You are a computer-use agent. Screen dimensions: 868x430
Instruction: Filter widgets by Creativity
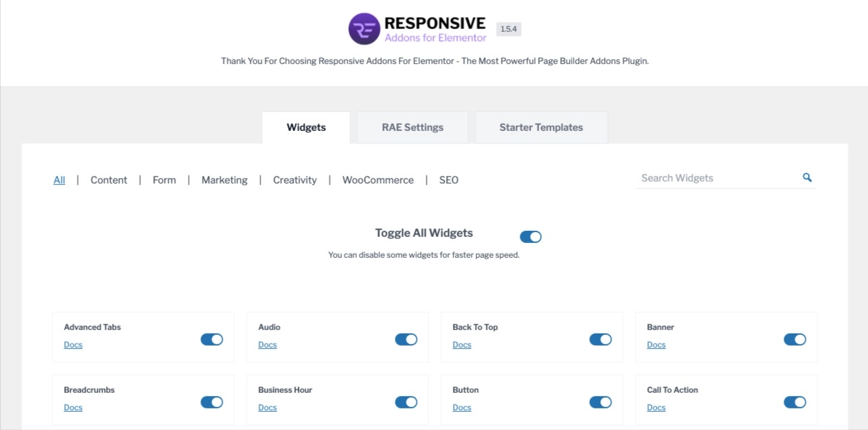point(294,180)
